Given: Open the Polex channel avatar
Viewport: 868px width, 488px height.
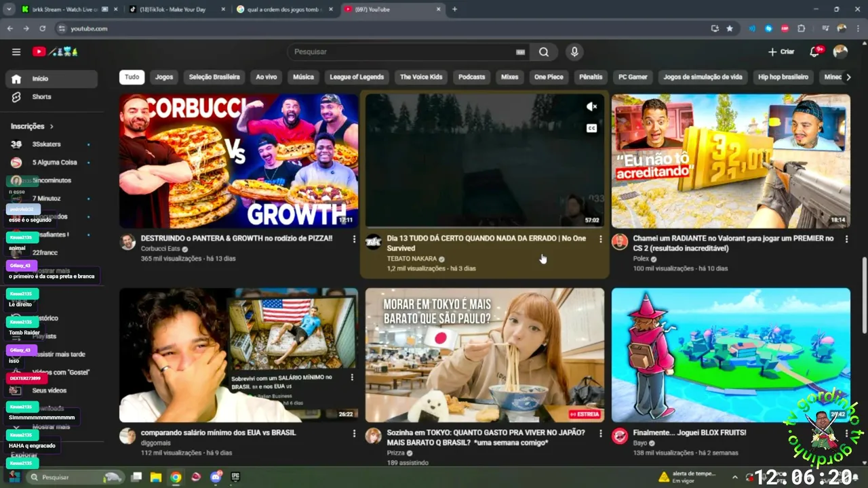Looking at the screenshot, I should [620, 242].
